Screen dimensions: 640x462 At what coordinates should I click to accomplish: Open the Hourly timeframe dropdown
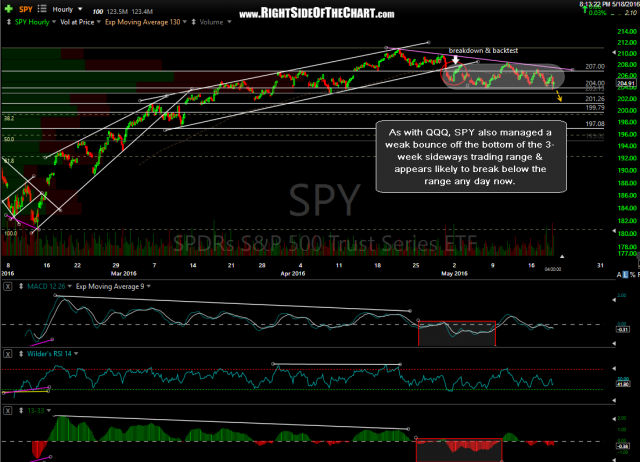click(x=80, y=9)
